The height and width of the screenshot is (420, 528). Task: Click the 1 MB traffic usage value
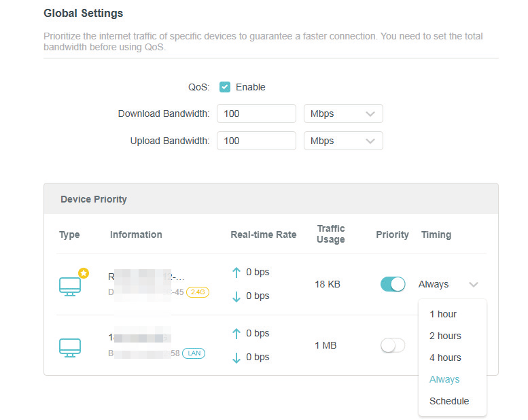coord(325,345)
